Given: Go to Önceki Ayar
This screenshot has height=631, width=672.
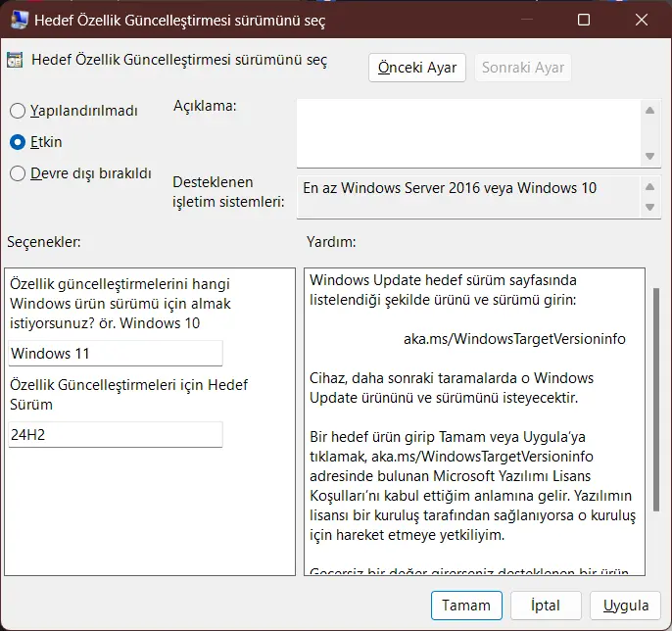Looking at the screenshot, I should click(417, 68).
